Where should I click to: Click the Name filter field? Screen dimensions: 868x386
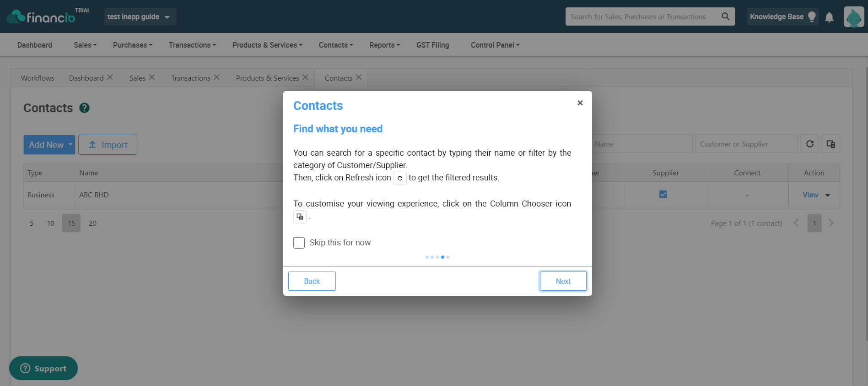[642, 144]
